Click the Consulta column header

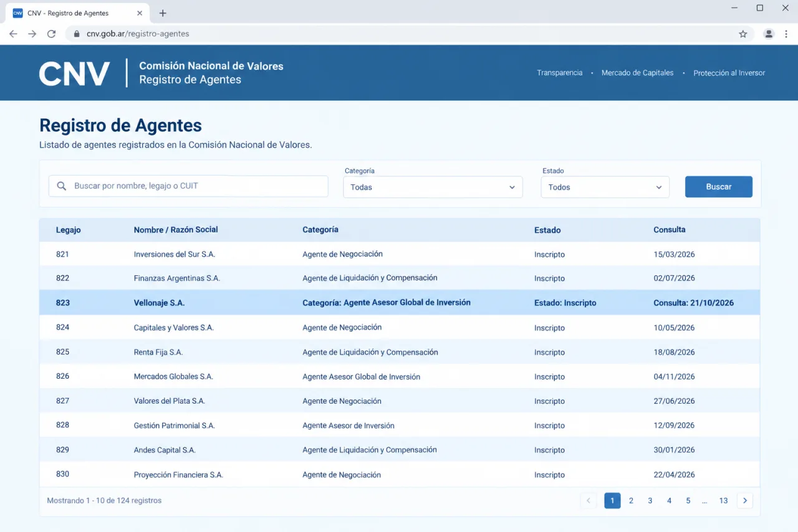(x=670, y=230)
